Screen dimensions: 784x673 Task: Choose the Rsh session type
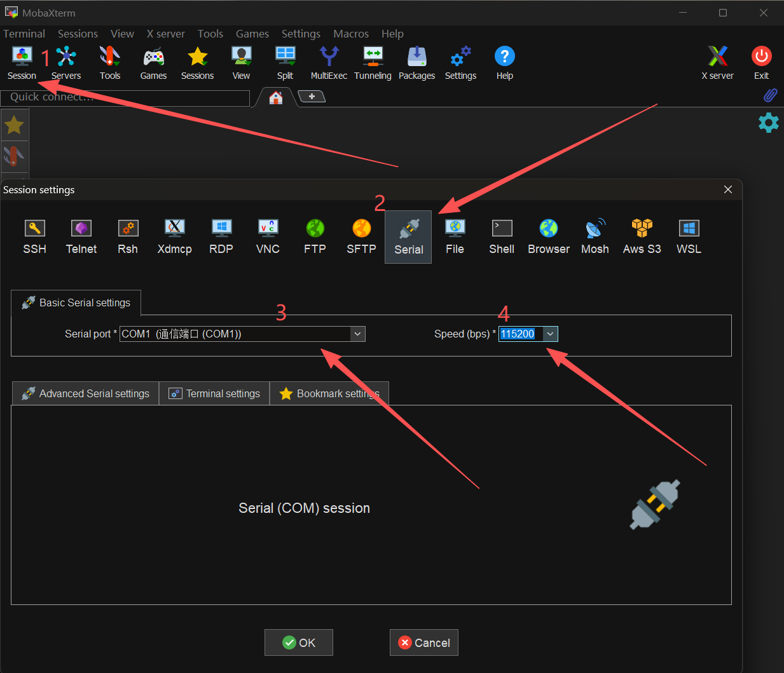(128, 236)
